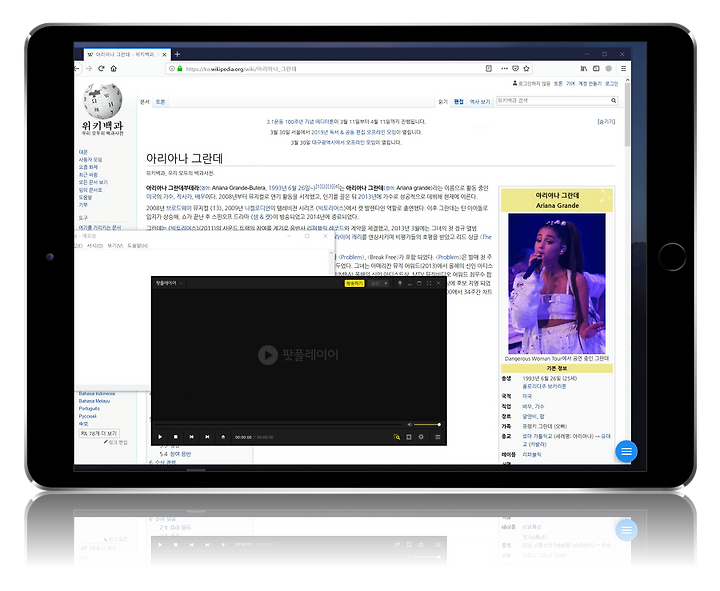The image size is (720, 591).
Task: Toggle Firefox reader view icon
Action: point(489,68)
